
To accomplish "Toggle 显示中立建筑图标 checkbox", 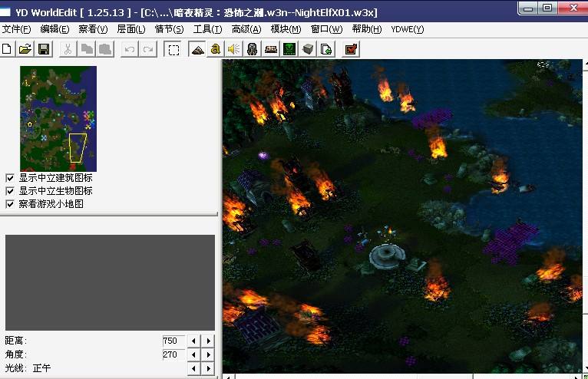I will point(10,178).
